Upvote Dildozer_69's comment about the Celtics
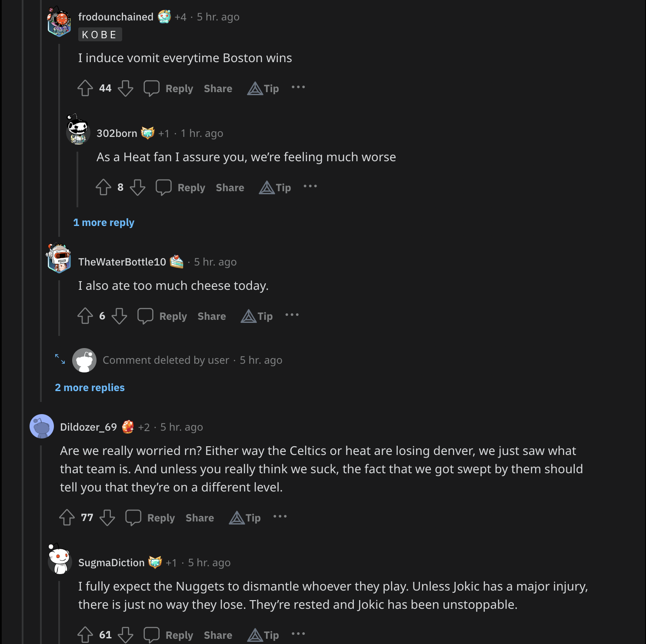 tap(67, 517)
